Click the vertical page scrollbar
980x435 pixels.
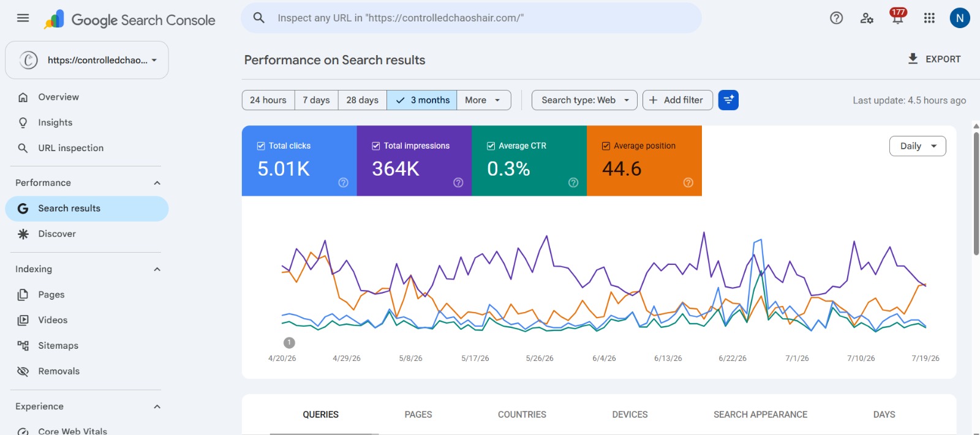pos(976,193)
